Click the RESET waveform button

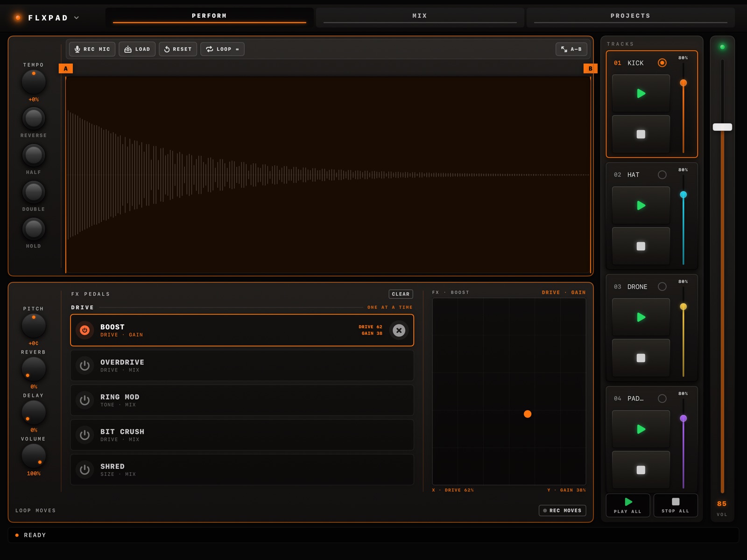click(178, 49)
